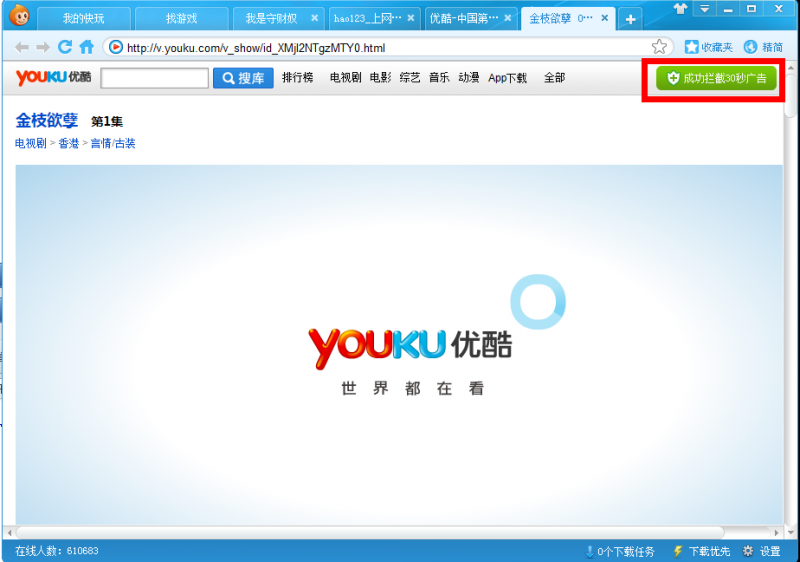The height and width of the screenshot is (562, 800).
Task: Click horizontal scrollbar left arrow
Action: click(9, 532)
